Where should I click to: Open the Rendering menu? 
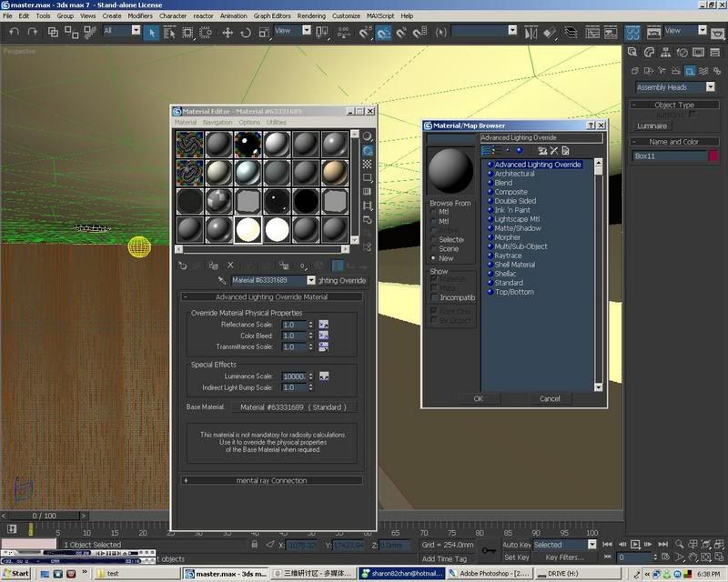(x=311, y=15)
